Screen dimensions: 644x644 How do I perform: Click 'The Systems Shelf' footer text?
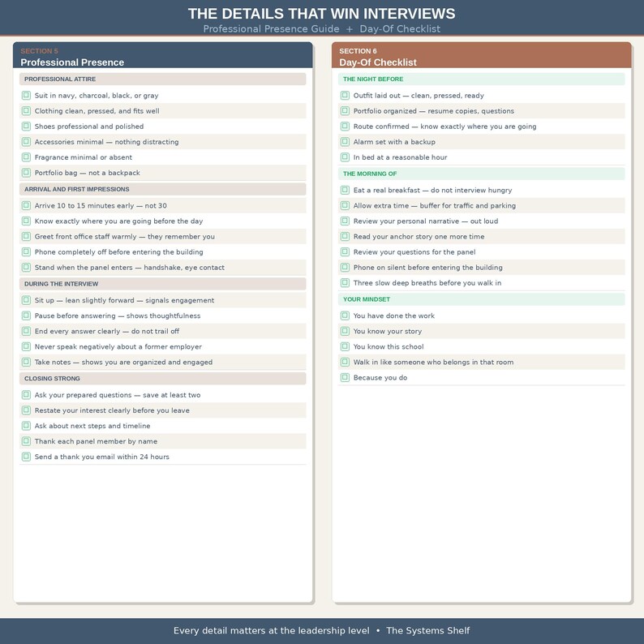pyautogui.click(x=428, y=630)
